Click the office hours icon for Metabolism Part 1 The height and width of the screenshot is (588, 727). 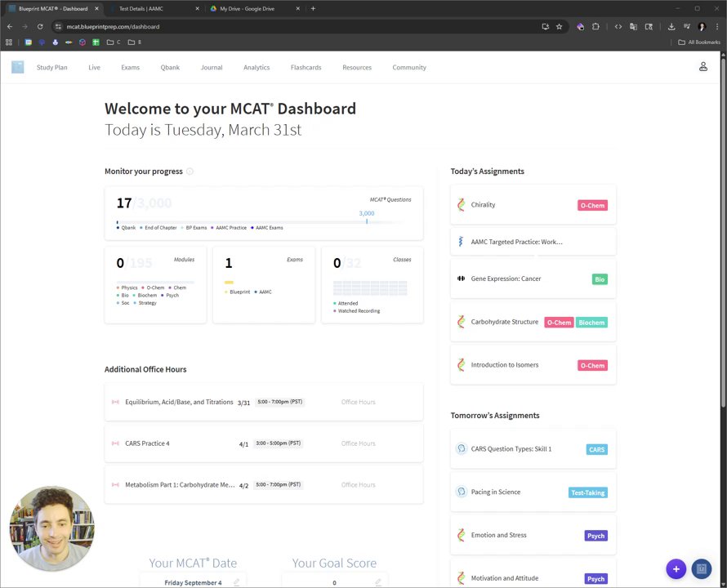click(x=115, y=484)
